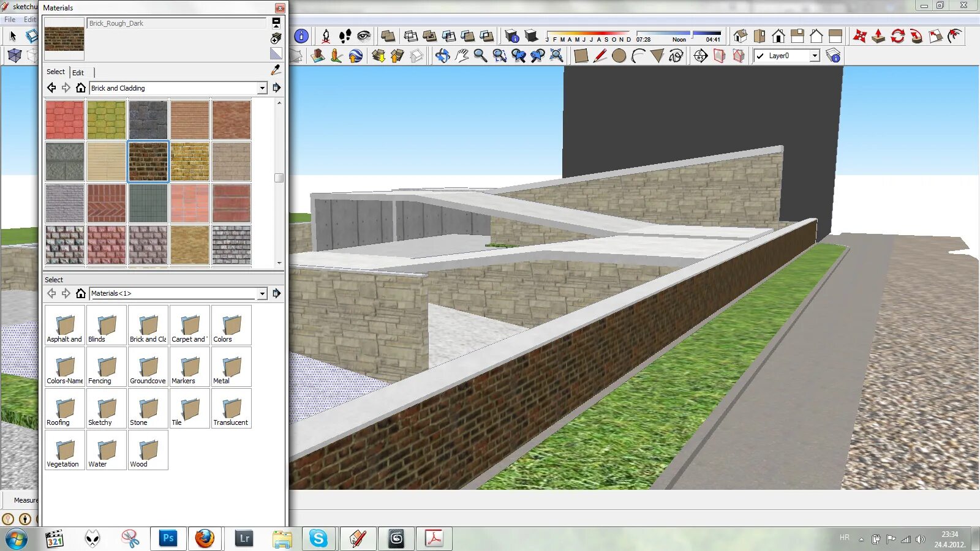Select the Rectangle drawing tool
The width and height of the screenshot is (980, 551).
pos(581,56)
